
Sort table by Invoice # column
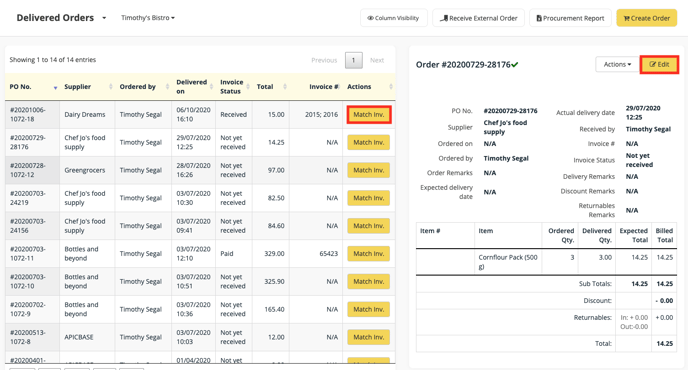pyautogui.click(x=315, y=87)
